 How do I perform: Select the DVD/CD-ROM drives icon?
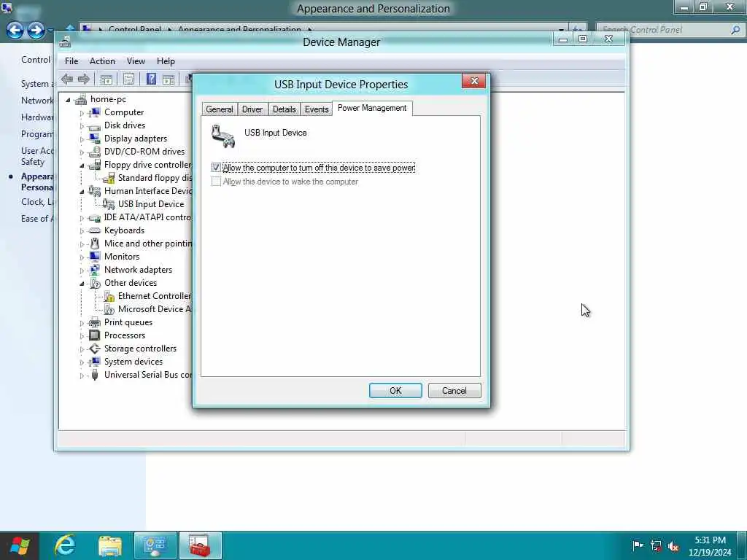point(95,152)
